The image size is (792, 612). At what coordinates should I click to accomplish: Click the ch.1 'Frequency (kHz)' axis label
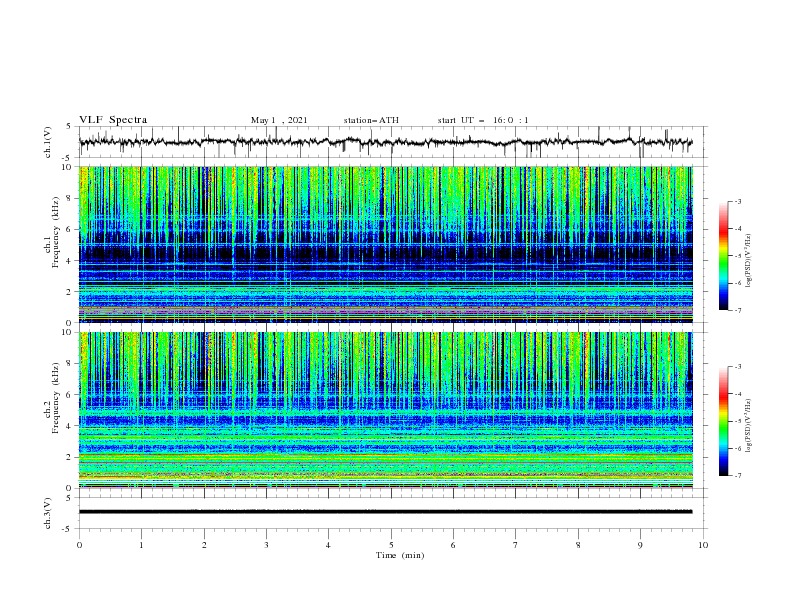pos(56,232)
